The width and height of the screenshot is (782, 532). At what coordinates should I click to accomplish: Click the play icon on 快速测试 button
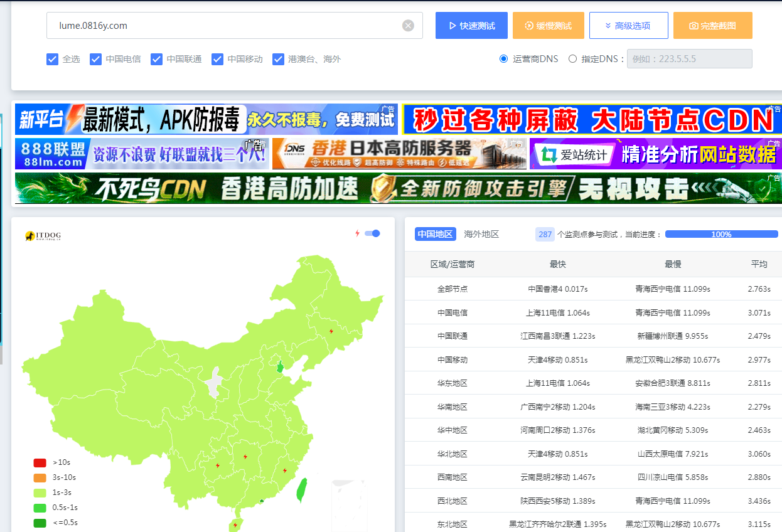pyautogui.click(x=452, y=26)
